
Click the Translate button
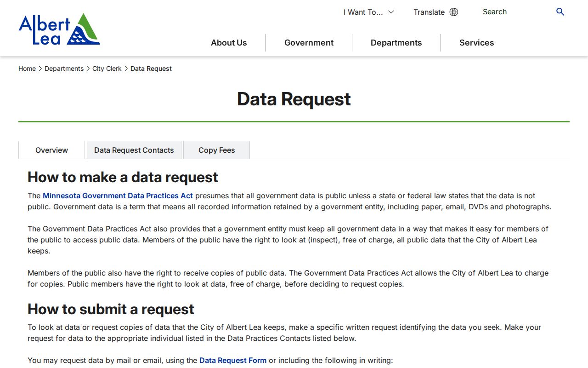[x=435, y=12]
